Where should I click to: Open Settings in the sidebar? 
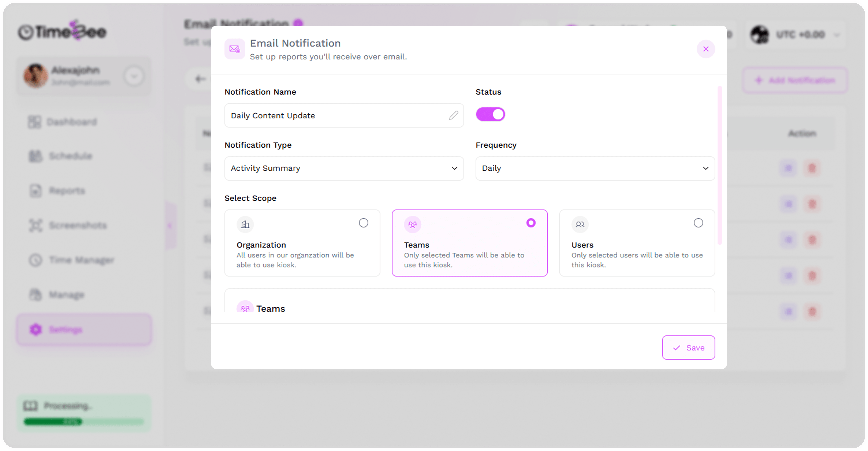coord(84,329)
